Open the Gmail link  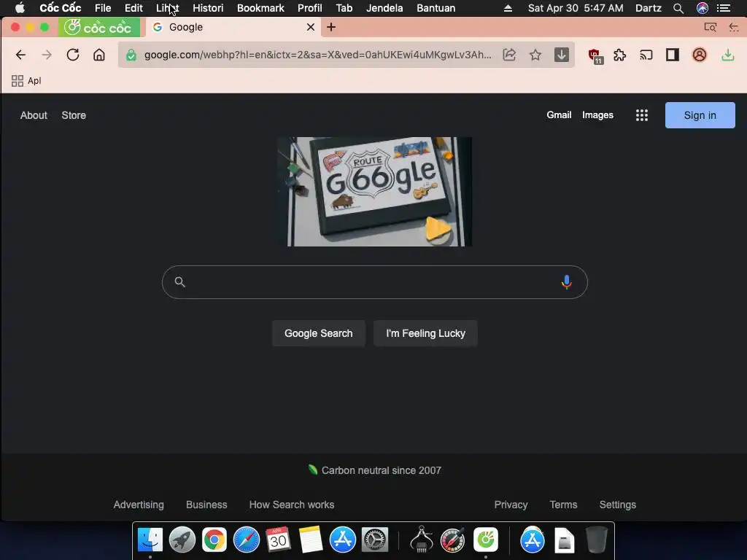559,114
